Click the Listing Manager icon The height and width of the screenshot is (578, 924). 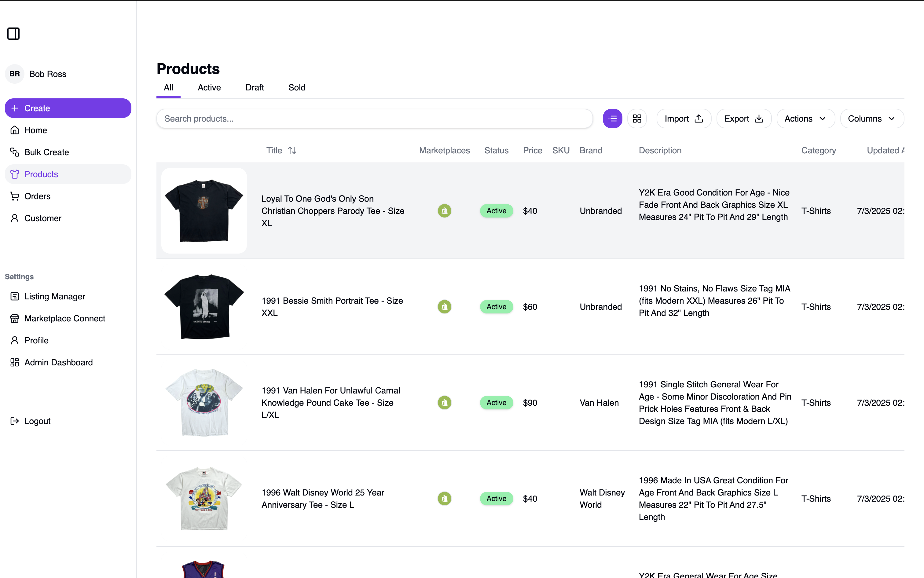(x=15, y=296)
